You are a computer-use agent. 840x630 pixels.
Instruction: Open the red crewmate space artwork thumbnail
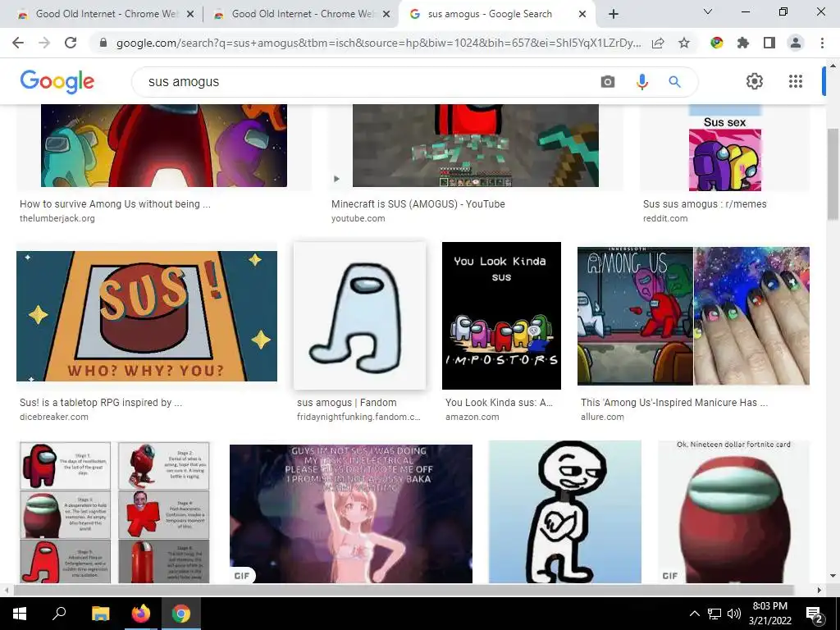pos(164,146)
